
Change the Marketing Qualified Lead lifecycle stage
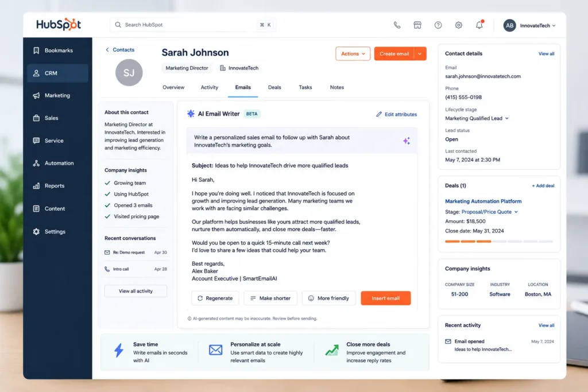coord(477,118)
